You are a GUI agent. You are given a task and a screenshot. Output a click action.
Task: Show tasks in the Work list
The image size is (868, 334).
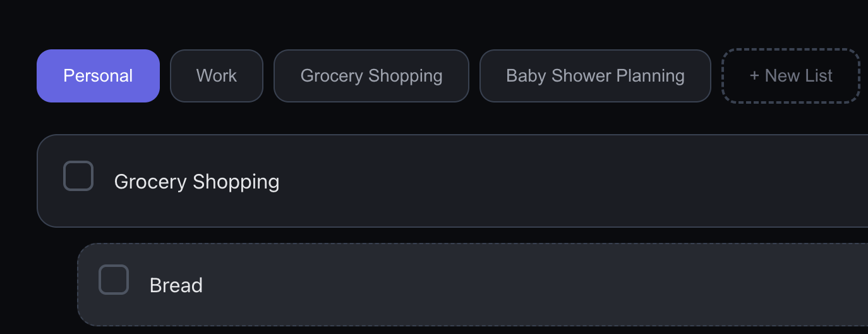click(x=216, y=76)
